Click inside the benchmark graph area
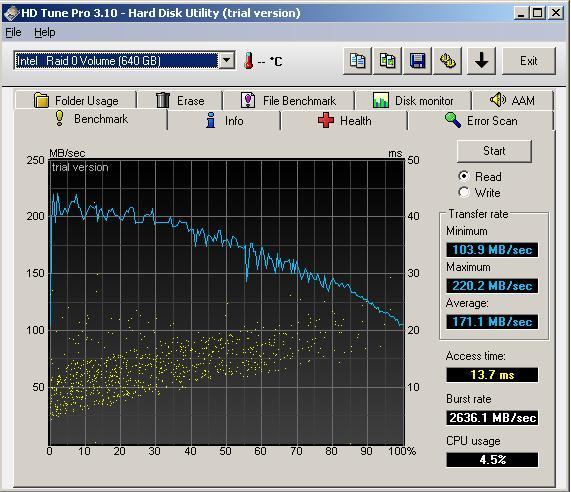This screenshot has height=492, width=571. point(227,302)
